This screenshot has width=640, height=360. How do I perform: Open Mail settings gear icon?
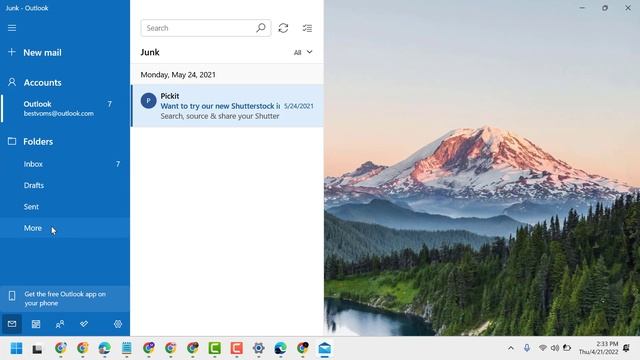pos(118,324)
